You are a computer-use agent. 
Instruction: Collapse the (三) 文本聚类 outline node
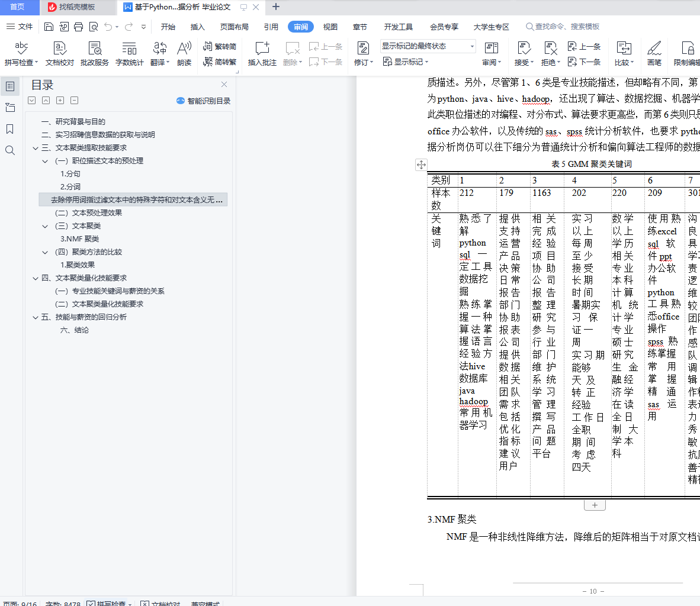[x=44, y=226]
